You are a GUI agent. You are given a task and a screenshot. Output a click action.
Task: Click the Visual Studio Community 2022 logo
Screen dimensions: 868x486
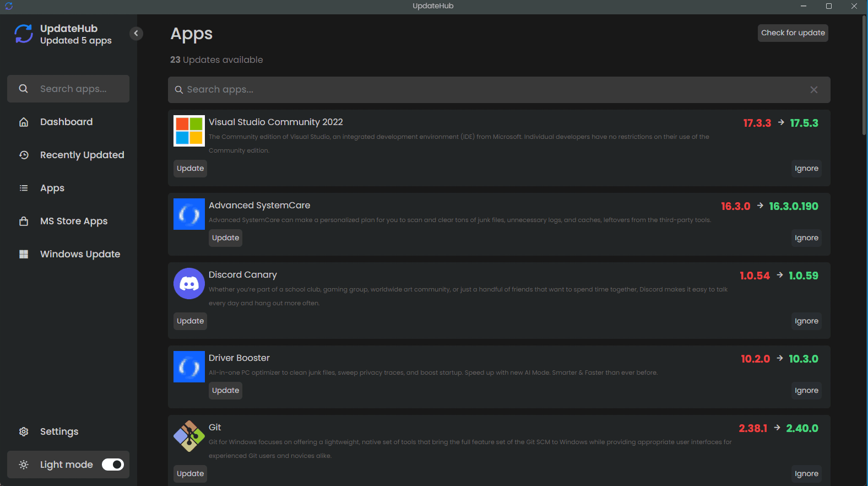189,131
